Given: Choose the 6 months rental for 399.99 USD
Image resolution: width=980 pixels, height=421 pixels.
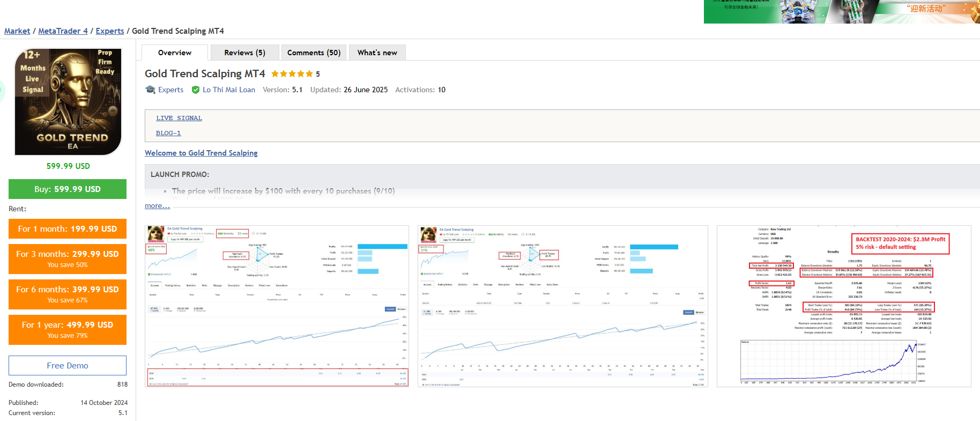Looking at the screenshot, I should pyautogui.click(x=68, y=294).
